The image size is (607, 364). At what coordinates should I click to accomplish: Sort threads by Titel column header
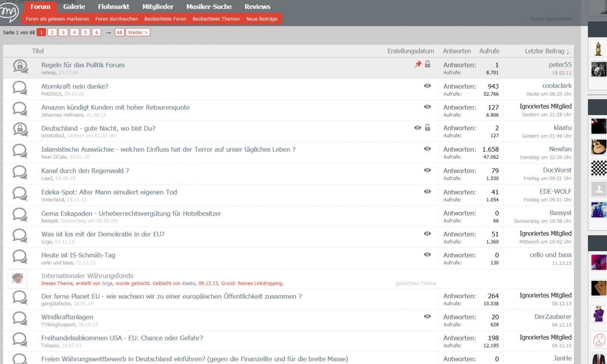click(38, 51)
